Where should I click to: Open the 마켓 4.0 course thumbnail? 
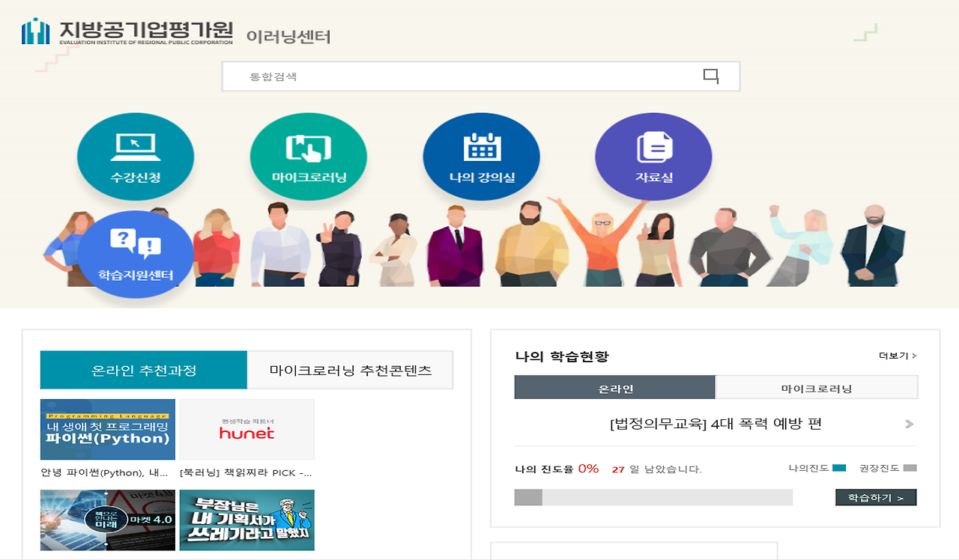click(108, 520)
